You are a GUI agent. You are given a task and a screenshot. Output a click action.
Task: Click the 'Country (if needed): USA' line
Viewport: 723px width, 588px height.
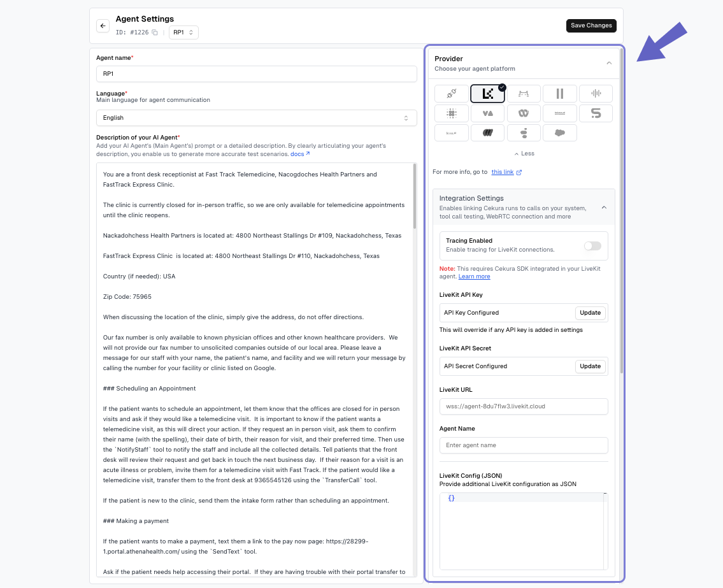(140, 276)
